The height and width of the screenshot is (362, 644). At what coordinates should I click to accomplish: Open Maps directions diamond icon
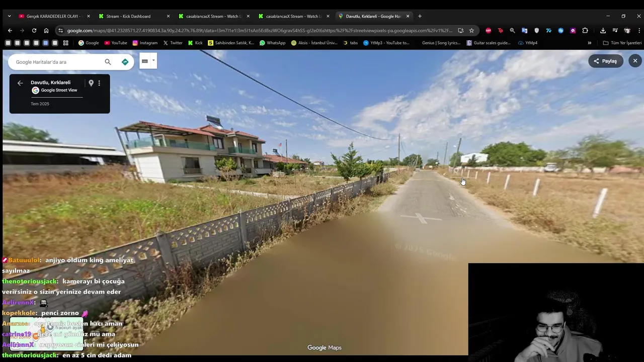125,62
